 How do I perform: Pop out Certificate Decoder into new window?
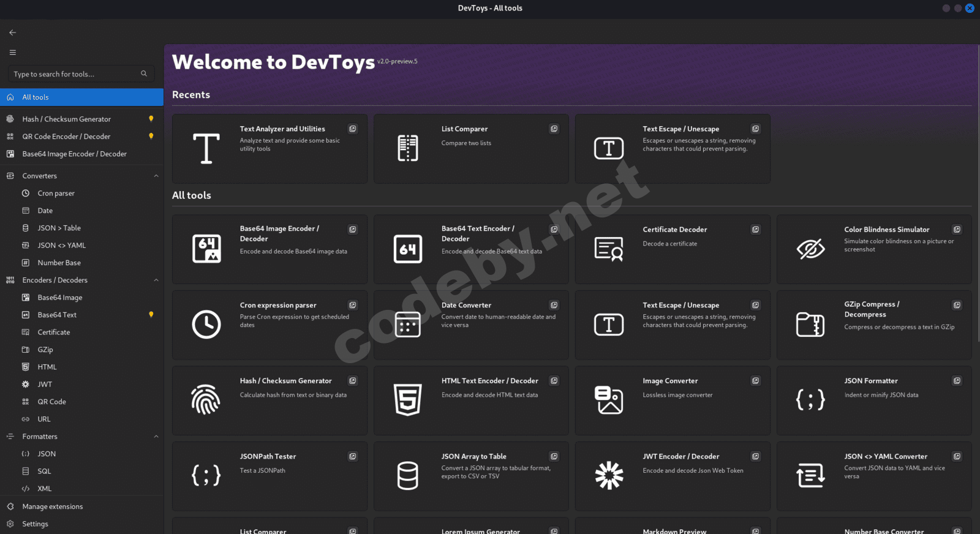(756, 230)
